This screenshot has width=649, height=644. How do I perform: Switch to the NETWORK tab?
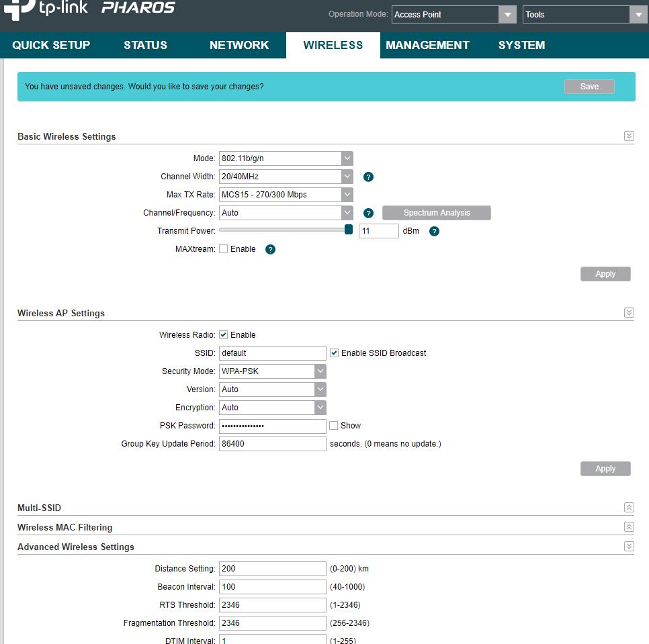[x=239, y=45]
